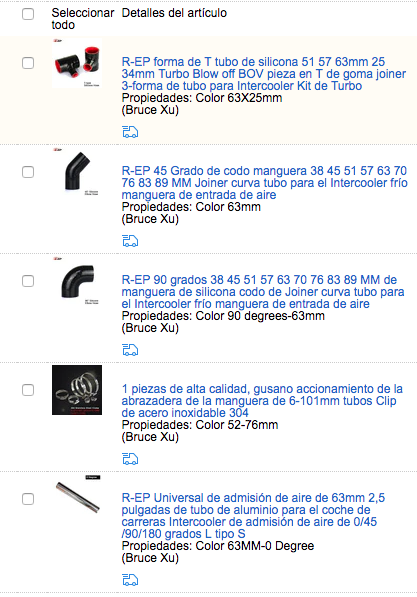Image resolution: width=417 pixels, height=597 pixels.
Task: Click shipping truck icon under T-shaped silicone tube
Action: [130, 132]
